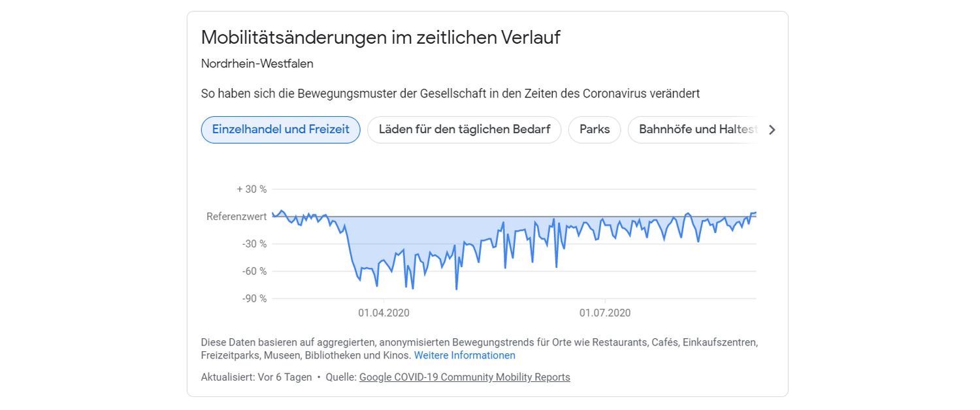Visit Google COVID-19 Community Mobility Reports link
Image resolution: width=980 pixels, height=410 pixels.
coord(465,377)
